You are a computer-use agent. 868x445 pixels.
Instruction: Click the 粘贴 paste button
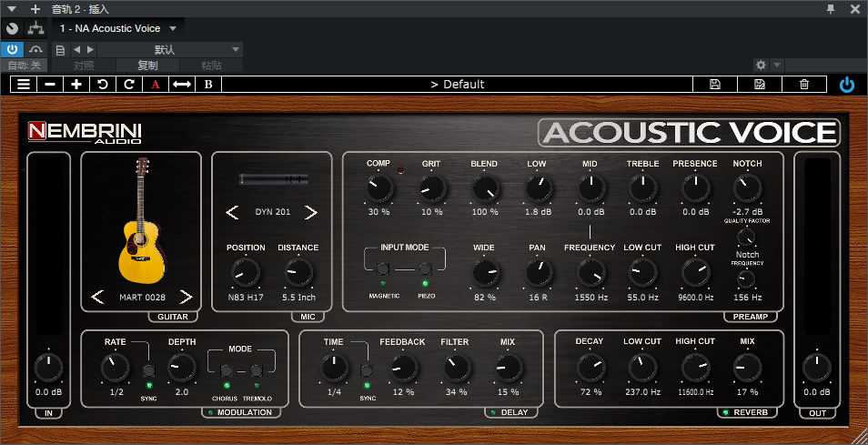(211, 66)
